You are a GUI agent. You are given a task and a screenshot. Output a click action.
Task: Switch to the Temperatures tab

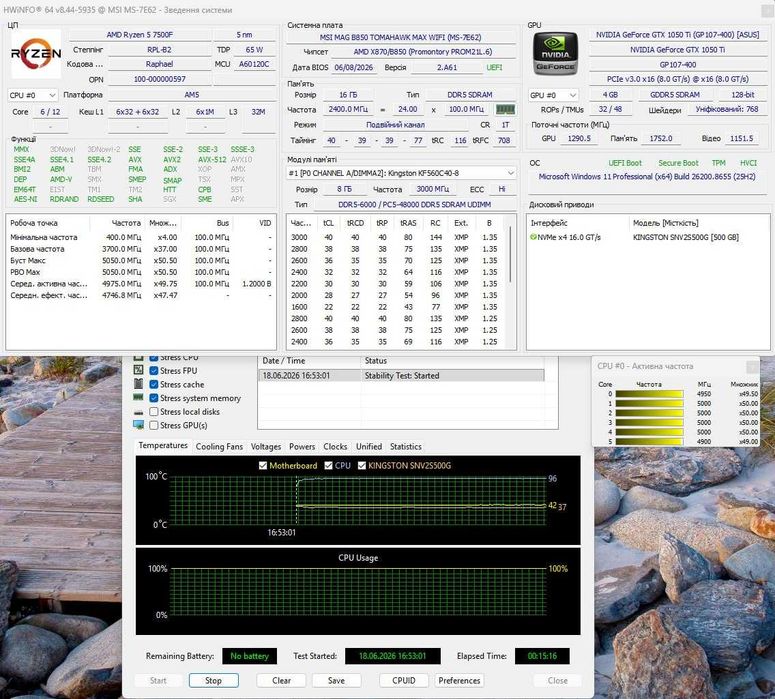pos(163,445)
